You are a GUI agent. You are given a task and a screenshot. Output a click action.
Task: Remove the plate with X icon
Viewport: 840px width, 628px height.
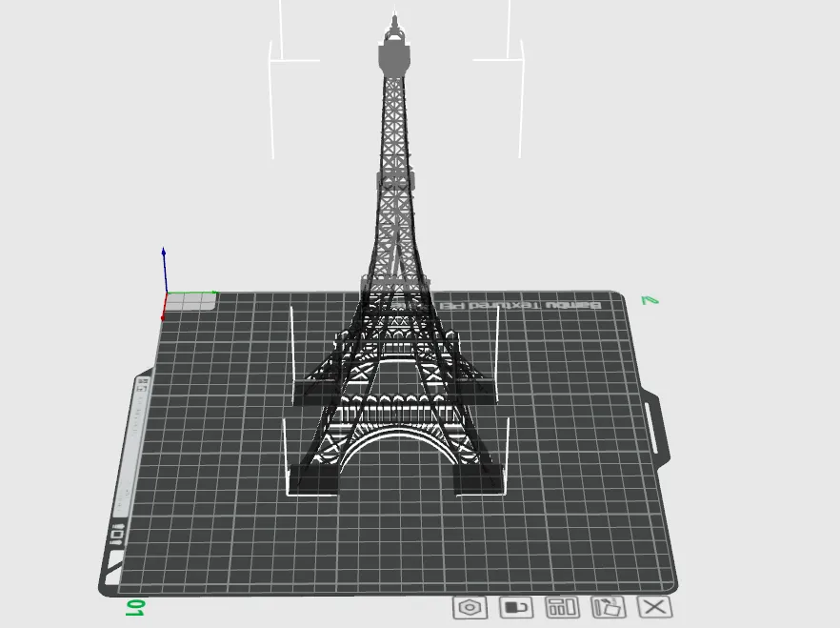654,607
